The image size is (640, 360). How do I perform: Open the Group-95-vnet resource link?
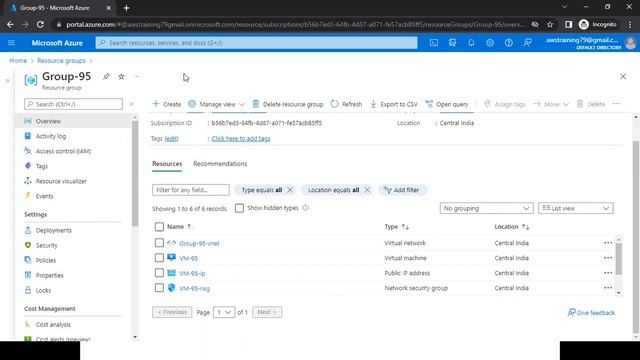click(x=199, y=243)
